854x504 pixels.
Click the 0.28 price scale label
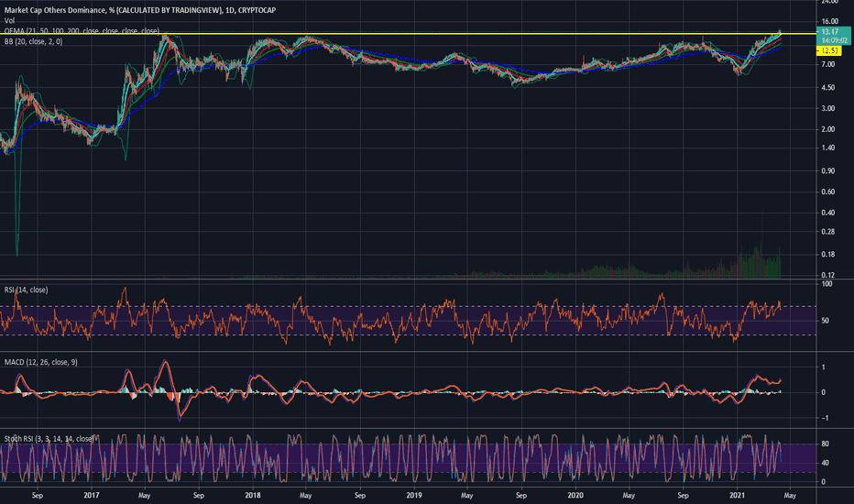pyautogui.click(x=827, y=232)
